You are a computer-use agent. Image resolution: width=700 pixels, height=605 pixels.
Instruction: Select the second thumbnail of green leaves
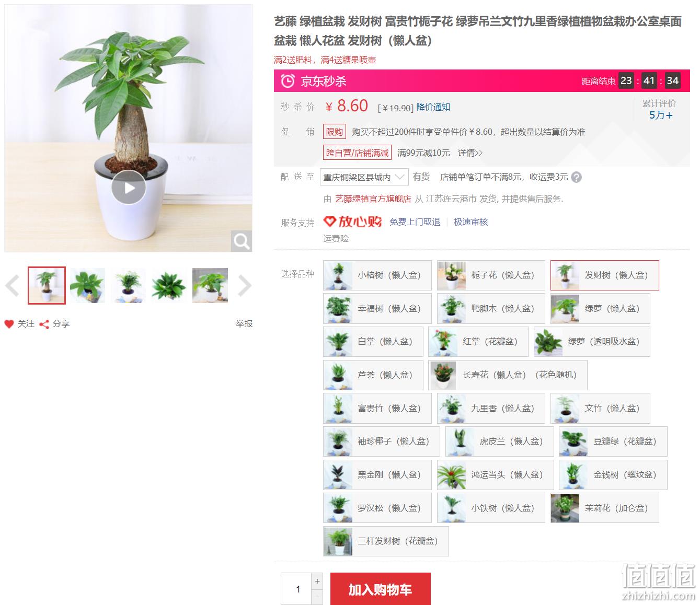pyautogui.click(x=87, y=285)
